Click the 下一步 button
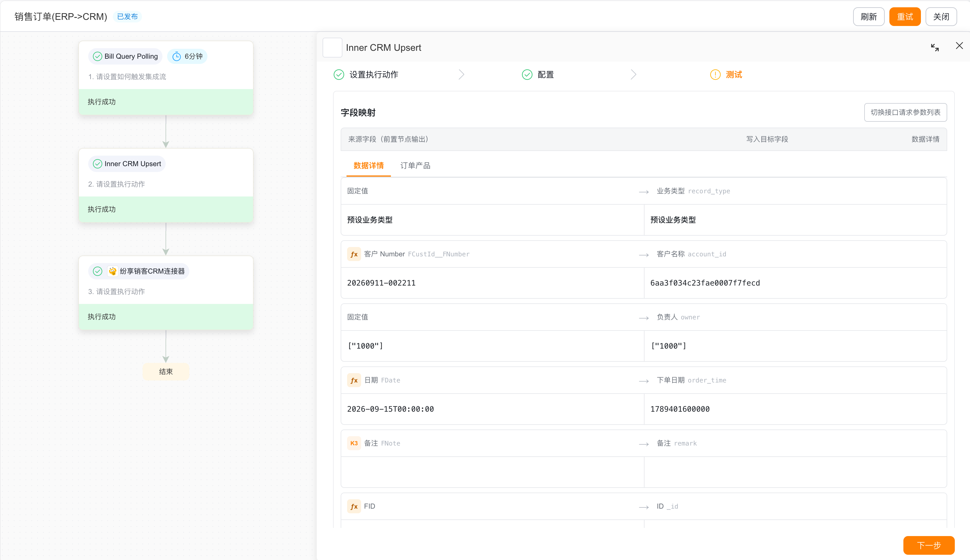This screenshot has height=560, width=970. (929, 545)
